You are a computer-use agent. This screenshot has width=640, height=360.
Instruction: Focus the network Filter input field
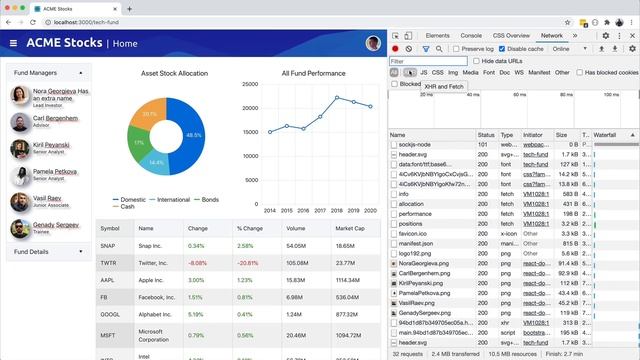click(x=428, y=61)
